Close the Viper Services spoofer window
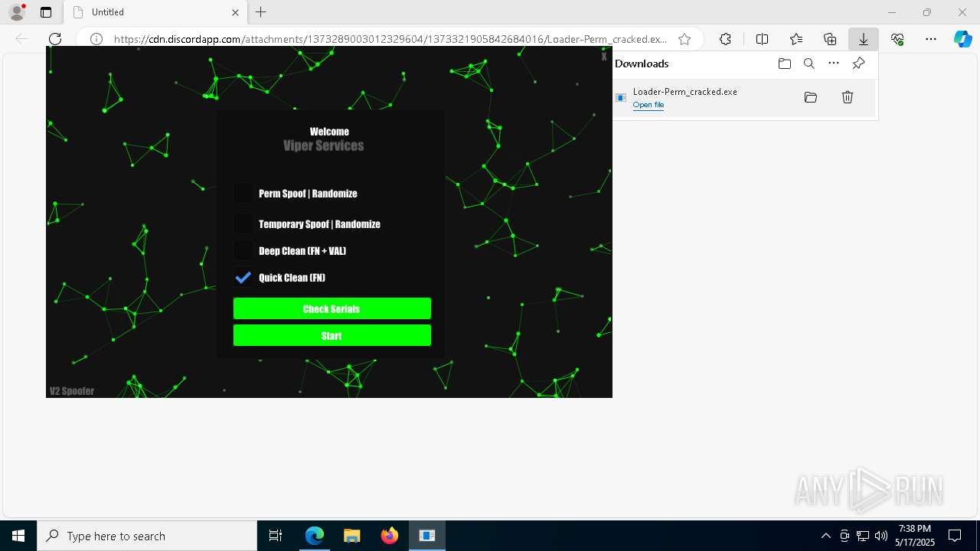980x551 pixels. (604, 57)
